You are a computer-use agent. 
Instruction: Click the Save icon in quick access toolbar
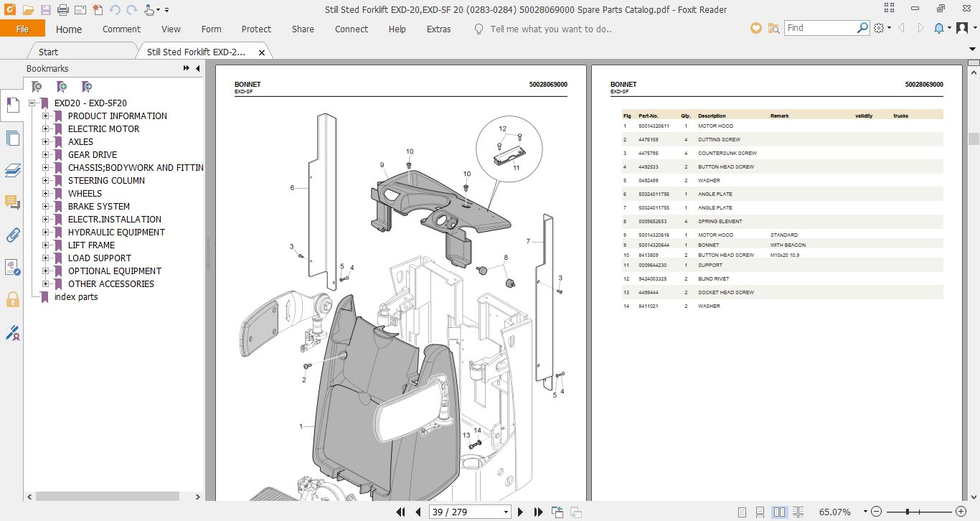click(x=46, y=10)
